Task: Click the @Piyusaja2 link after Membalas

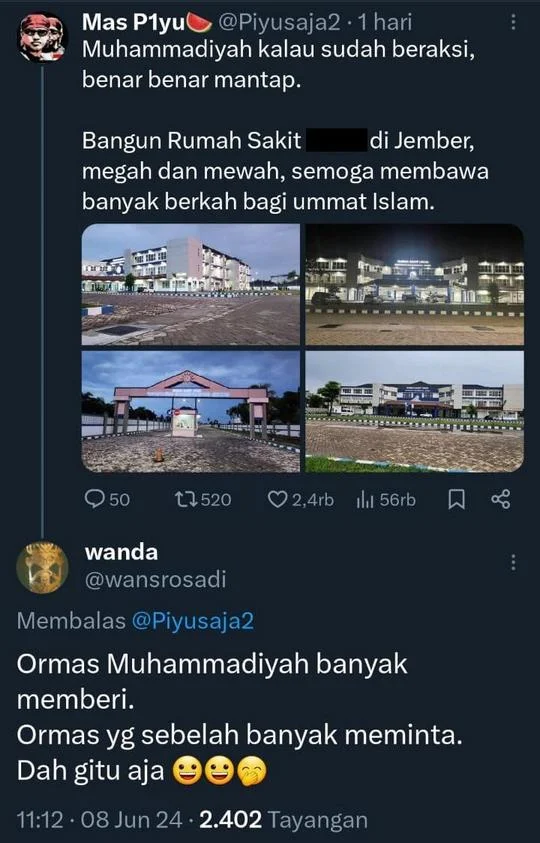Action: click(x=193, y=620)
